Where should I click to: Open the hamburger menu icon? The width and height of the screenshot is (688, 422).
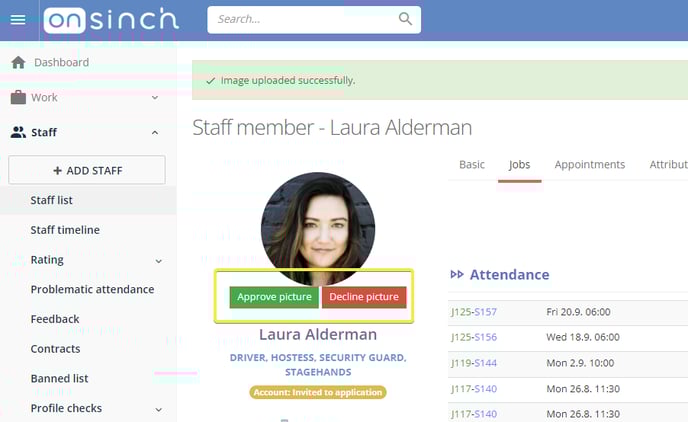[18, 19]
